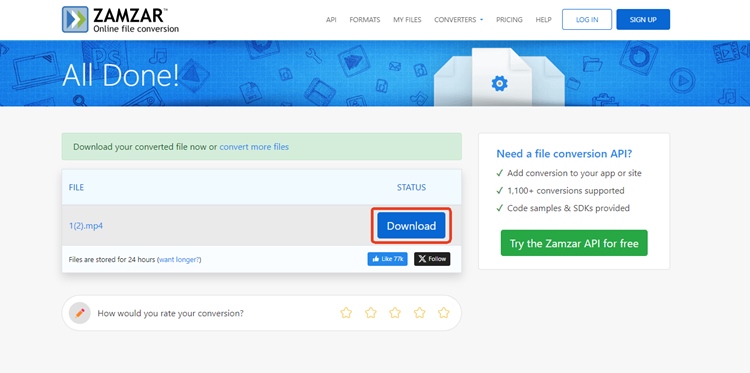Click the text Files are stored for 24 hours
This screenshot has height=373, width=750.
click(x=112, y=260)
